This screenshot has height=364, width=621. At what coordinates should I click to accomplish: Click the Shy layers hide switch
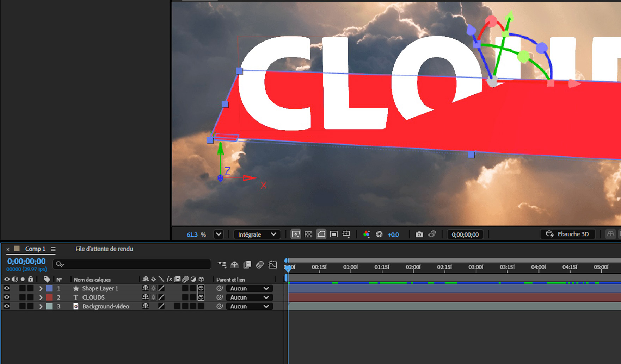pos(234,265)
